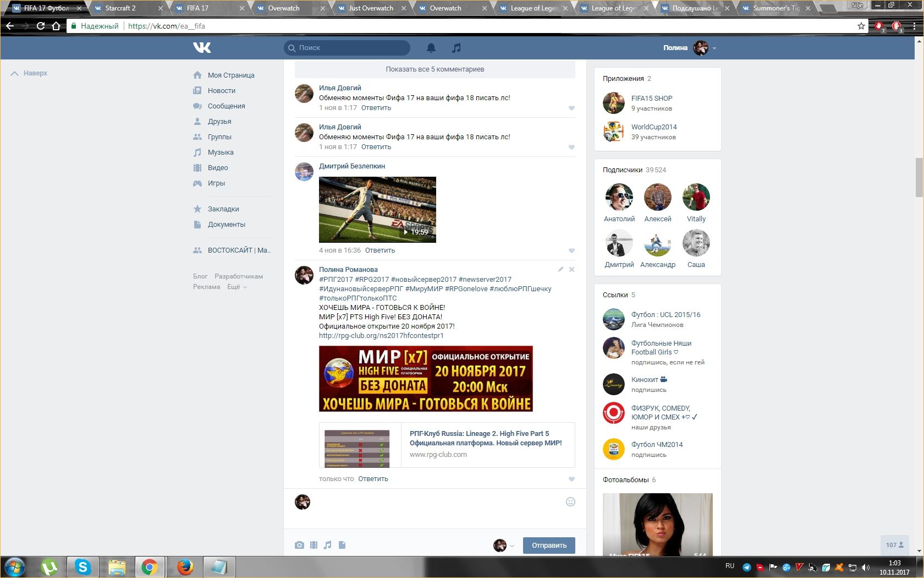The image size is (924, 578).
Task: Reload the page with refresh icon
Action: [x=40, y=26]
